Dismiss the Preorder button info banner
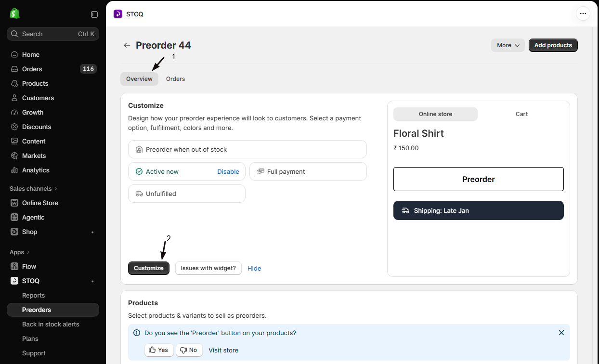Screen dimensions: 599x364 click(561, 333)
